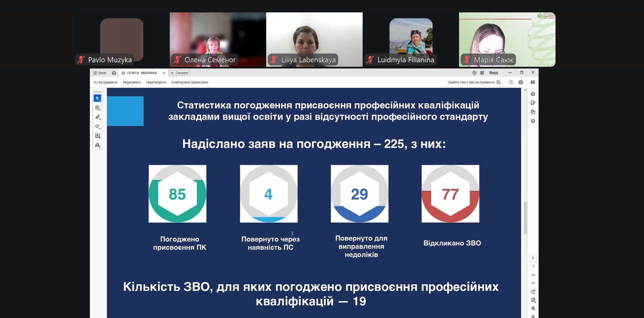Screen dimensions: 644x318
Task: Click the page number field showing 5
Action: point(533,258)
